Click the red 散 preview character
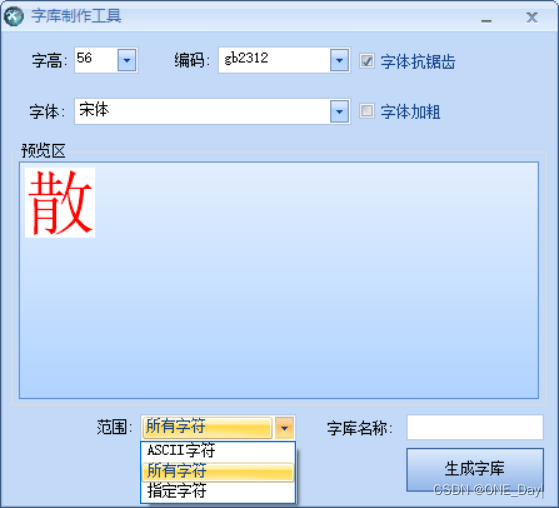The height and width of the screenshot is (508, 559). point(60,202)
